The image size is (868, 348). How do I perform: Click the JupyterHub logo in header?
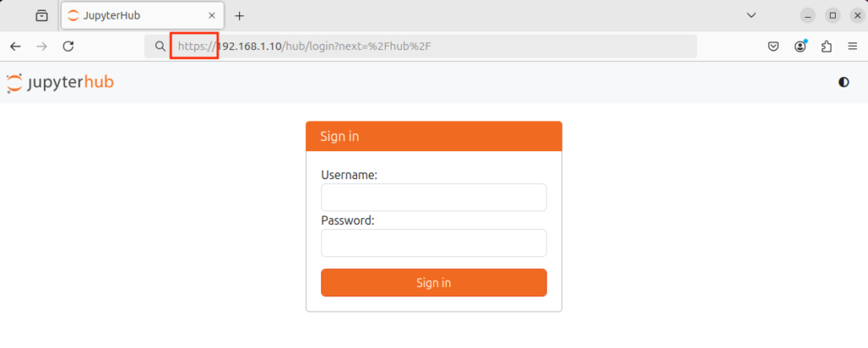(60, 82)
